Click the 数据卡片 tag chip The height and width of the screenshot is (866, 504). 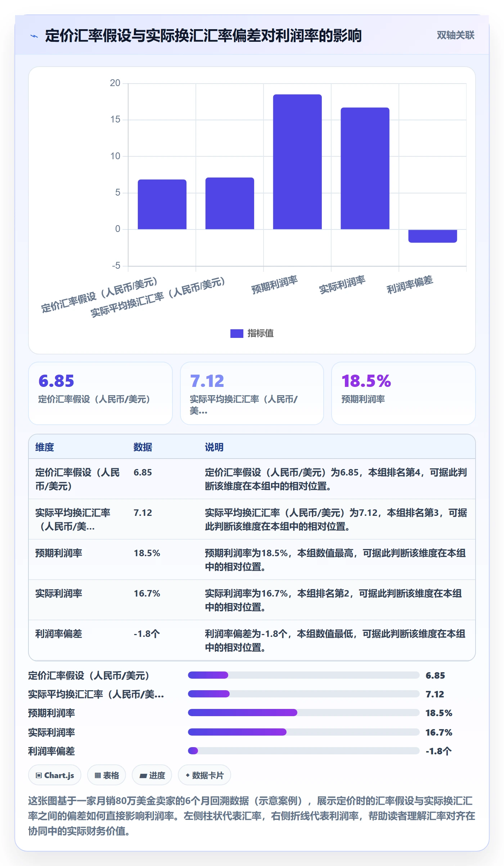[x=204, y=775]
